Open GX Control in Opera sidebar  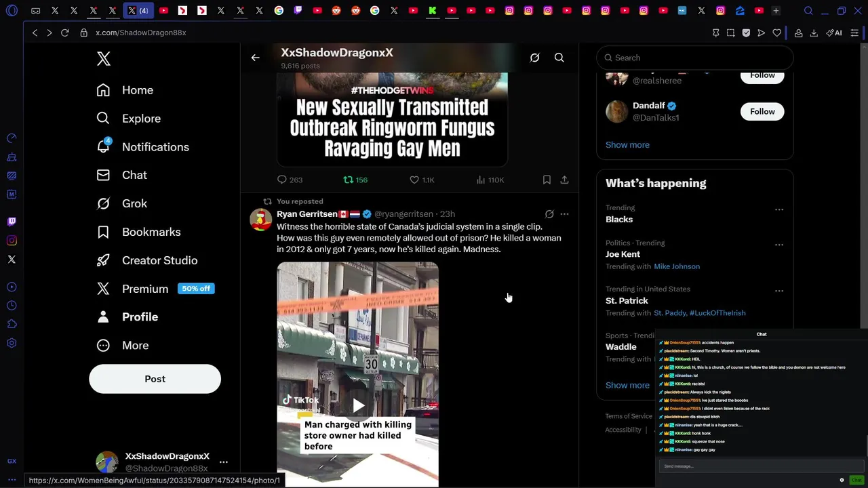pos(12,138)
